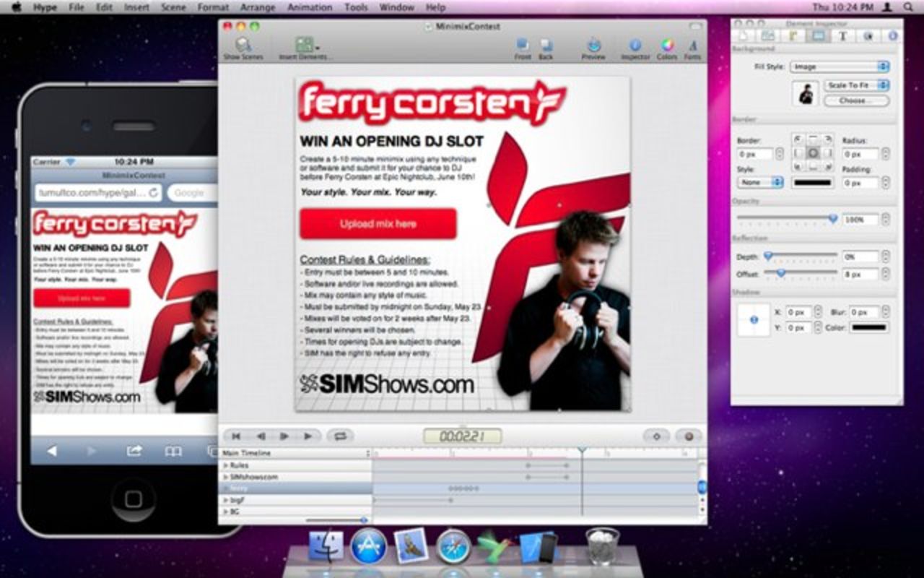Click the Show Scenes toolbar icon
Viewport: 924px width, 578px height.
243,47
